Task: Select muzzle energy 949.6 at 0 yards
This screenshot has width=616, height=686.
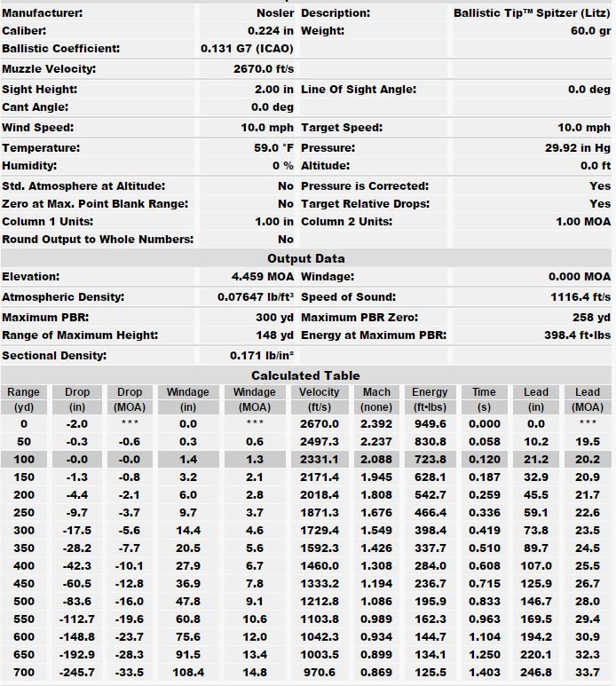Action: [x=430, y=424]
